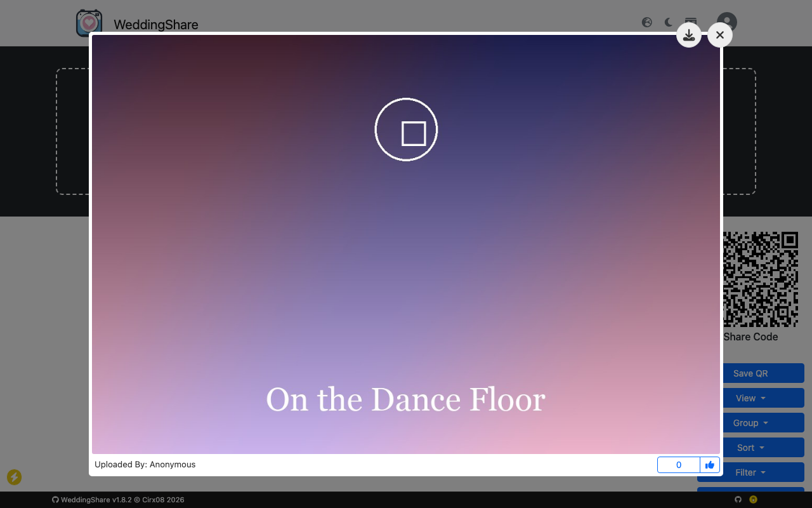Open the GitHub icon in footer right
The image size is (812, 508).
tap(738, 500)
